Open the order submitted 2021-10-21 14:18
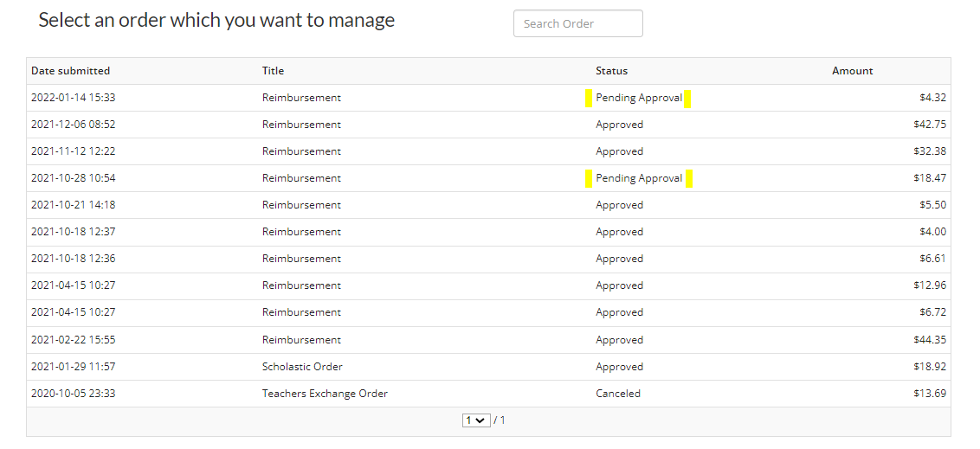 (x=74, y=205)
